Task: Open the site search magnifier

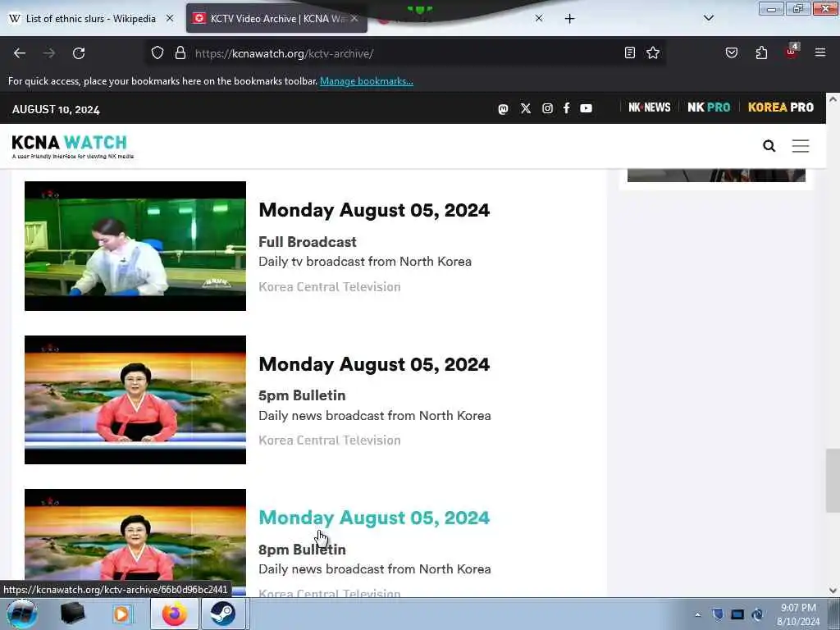Action: [x=769, y=146]
